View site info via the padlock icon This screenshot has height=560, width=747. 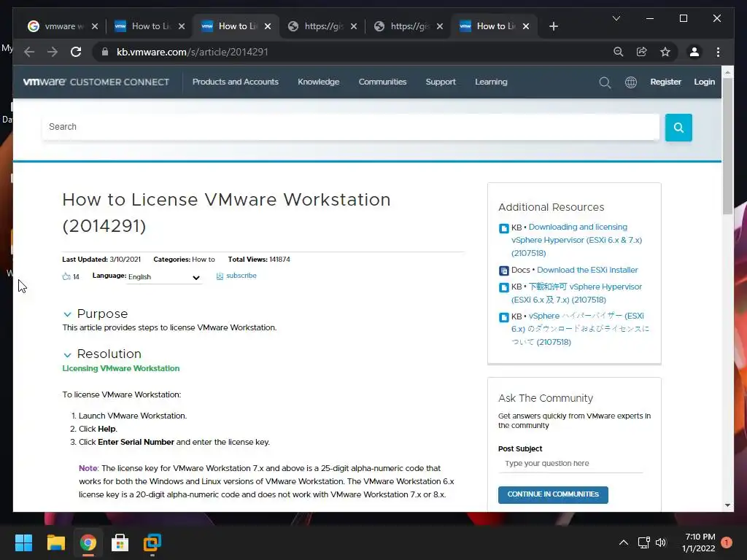(x=105, y=52)
